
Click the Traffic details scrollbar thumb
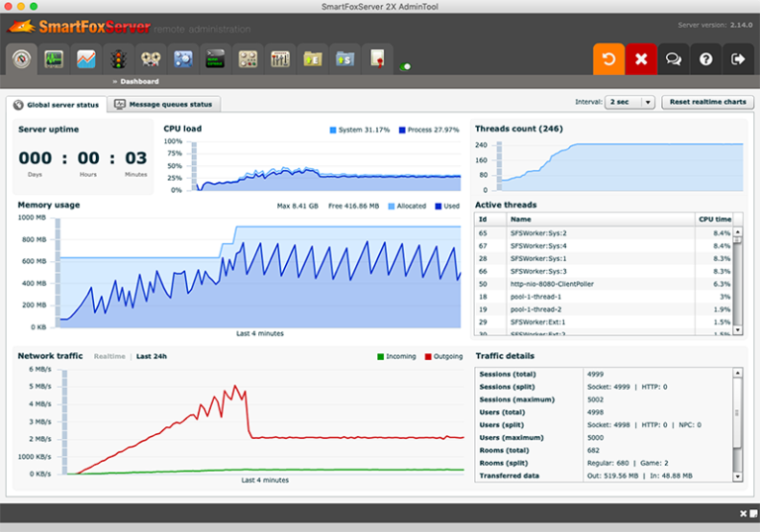click(x=737, y=412)
